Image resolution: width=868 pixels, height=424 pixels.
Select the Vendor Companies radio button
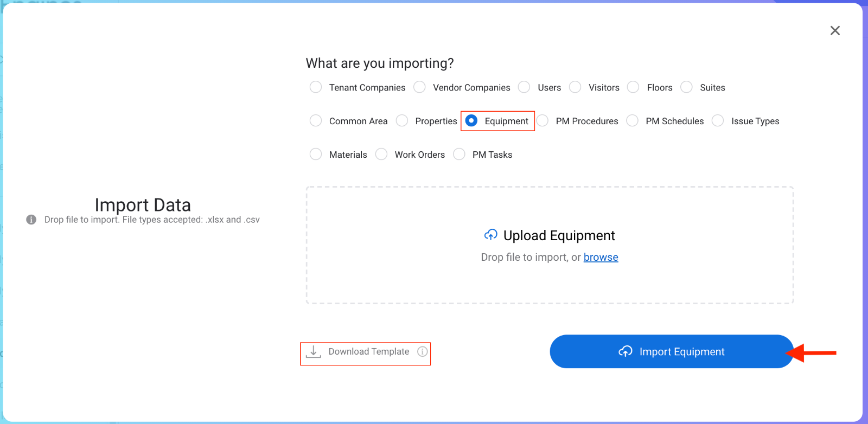[x=419, y=87]
